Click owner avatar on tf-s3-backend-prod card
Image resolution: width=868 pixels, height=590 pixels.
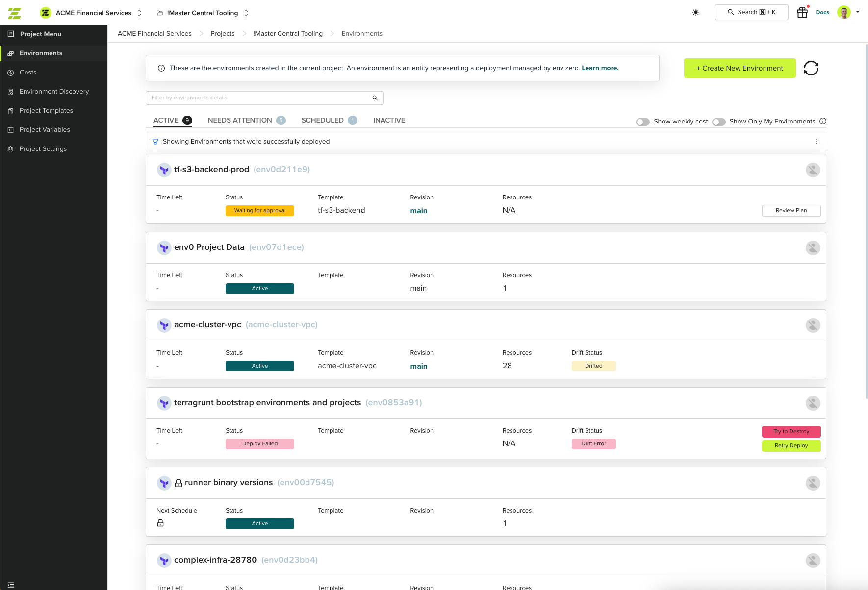coord(813,170)
